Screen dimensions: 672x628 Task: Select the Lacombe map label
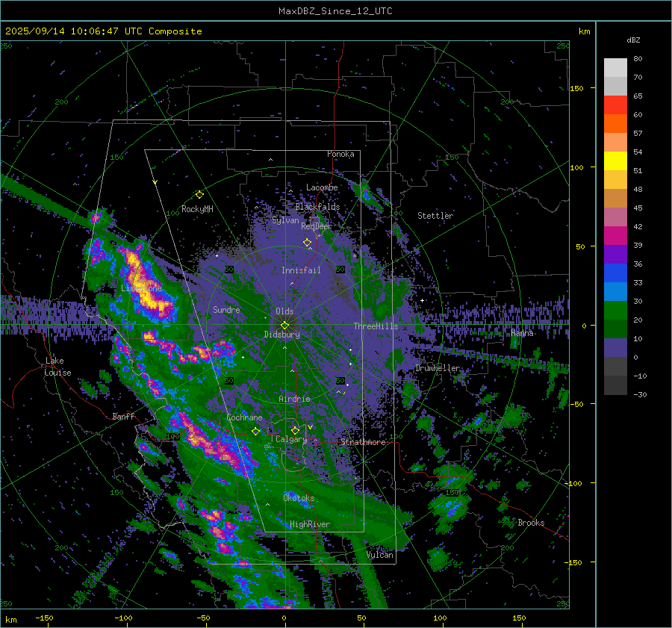[322, 187]
